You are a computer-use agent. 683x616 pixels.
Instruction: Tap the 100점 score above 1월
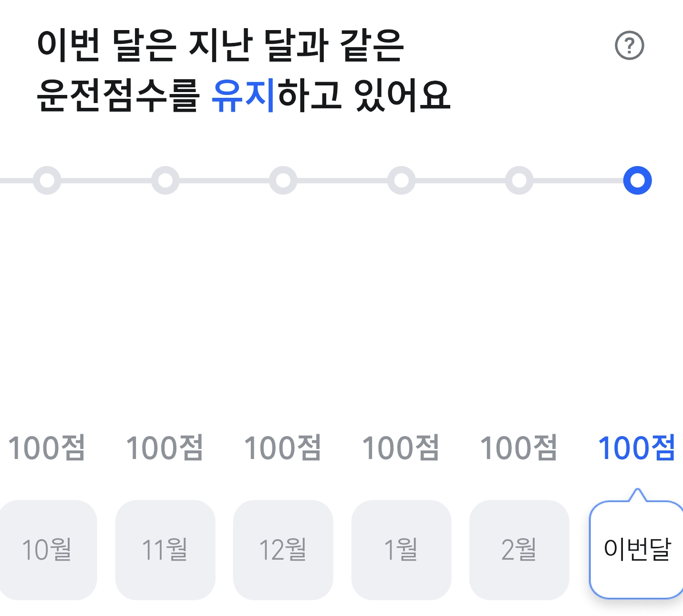tap(401, 448)
